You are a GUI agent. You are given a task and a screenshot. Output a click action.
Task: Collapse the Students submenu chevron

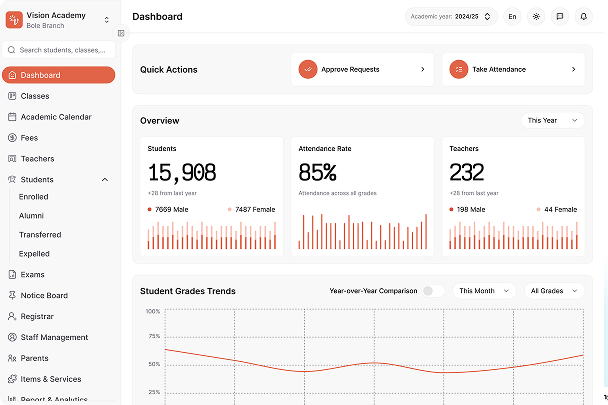[105, 180]
